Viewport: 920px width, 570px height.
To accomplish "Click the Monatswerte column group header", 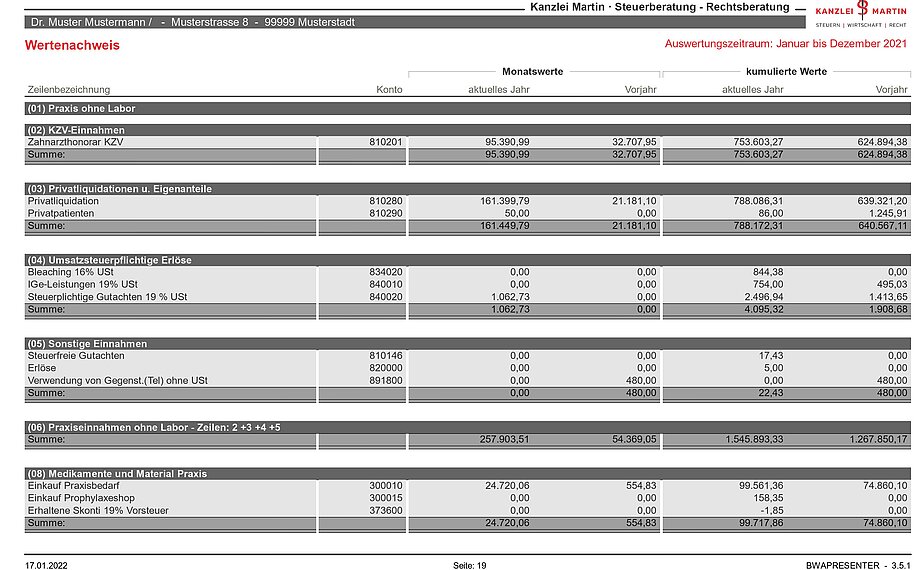I will (x=532, y=72).
